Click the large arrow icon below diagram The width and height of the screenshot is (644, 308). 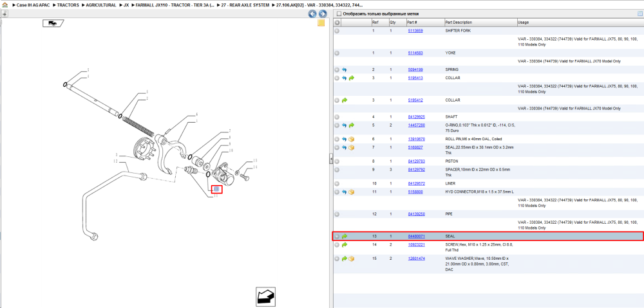(x=265, y=297)
